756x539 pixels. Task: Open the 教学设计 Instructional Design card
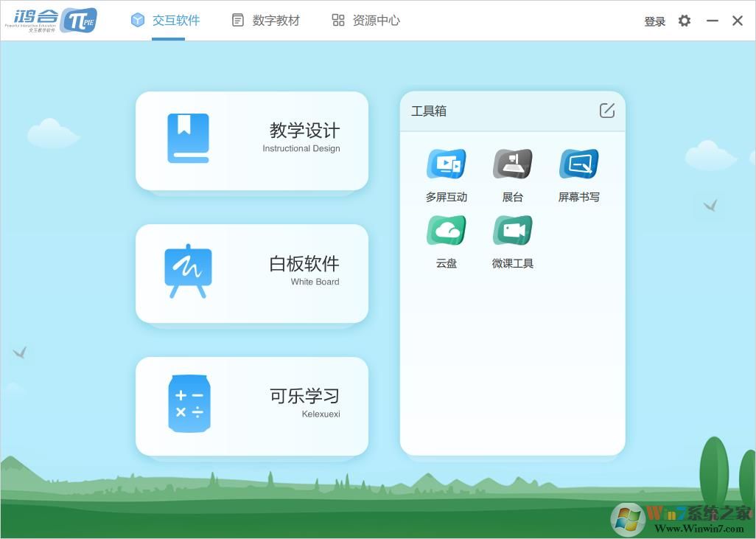click(x=252, y=141)
